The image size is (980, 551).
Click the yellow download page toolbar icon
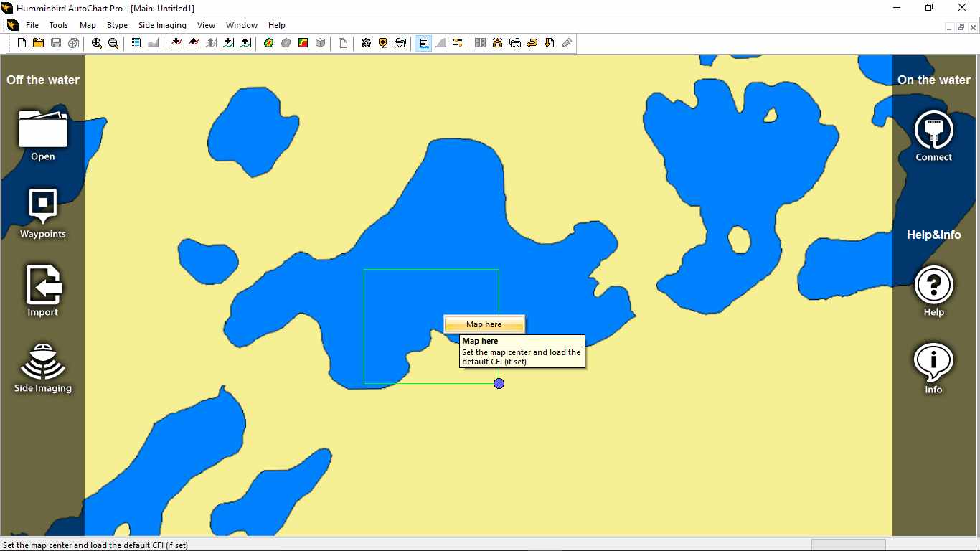[x=550, y=43]
